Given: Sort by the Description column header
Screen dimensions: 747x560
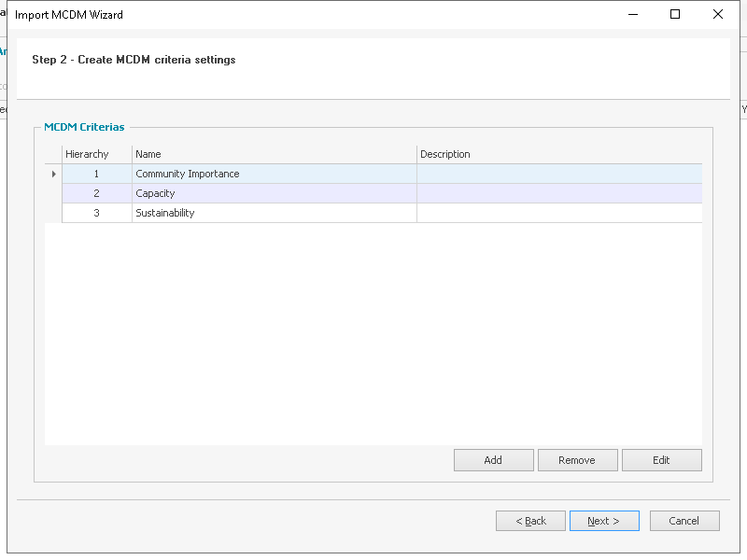Looking at the screenshot, I should click(x=559, y=154).
